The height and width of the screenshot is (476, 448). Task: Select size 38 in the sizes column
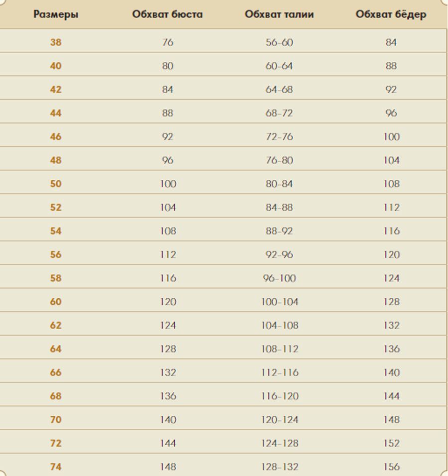[x=56, y=42]
